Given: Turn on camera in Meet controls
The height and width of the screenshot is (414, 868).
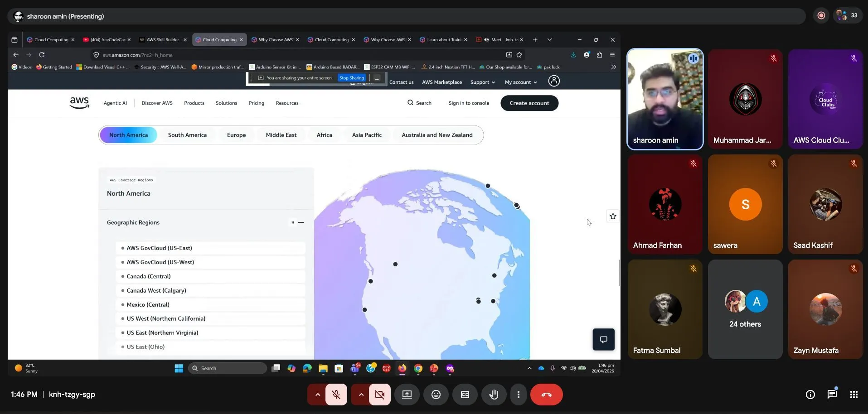Looking at the screenshot, I should tap(379, 395).
